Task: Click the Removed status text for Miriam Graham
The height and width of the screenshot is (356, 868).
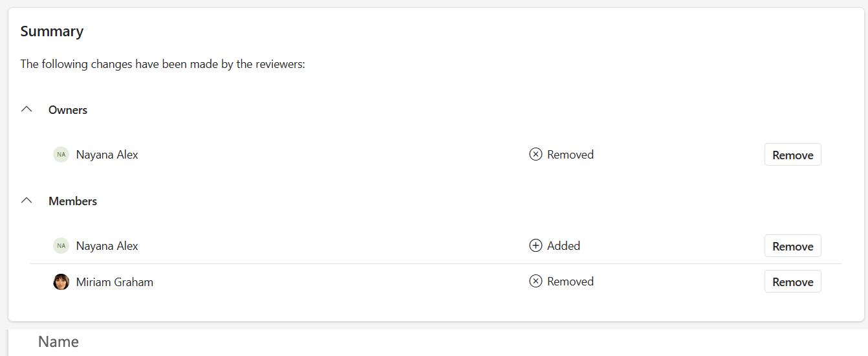Action: click(570, 282)
